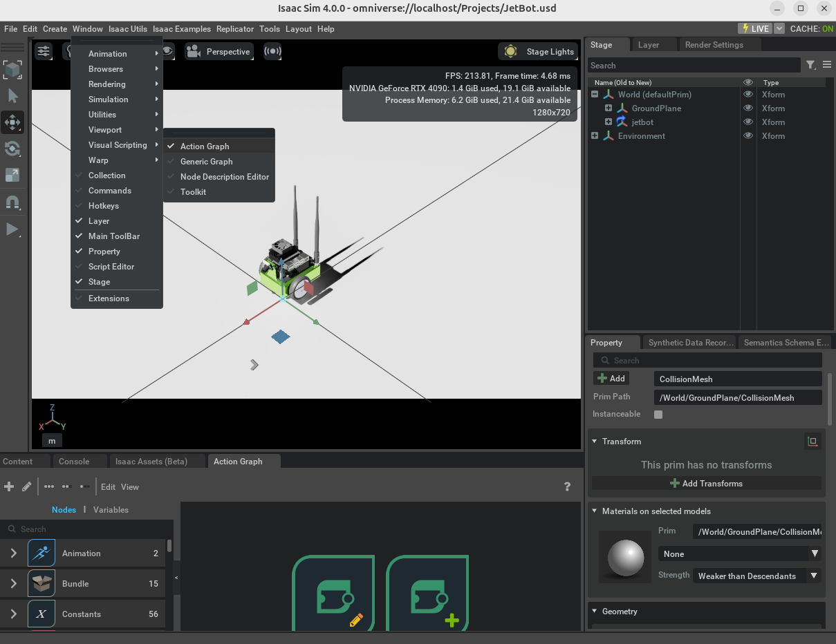The width and height of the screenshot is (836, 644).
Task: Open the LIVE dropdown arrow
Action: tap(779, 28)
